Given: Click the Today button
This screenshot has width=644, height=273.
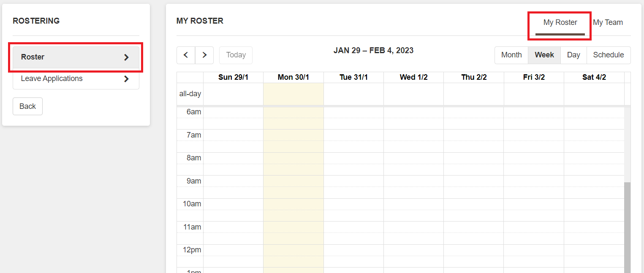Looking at the screenshot, I should pyautogui.click(x=236, y=55).
